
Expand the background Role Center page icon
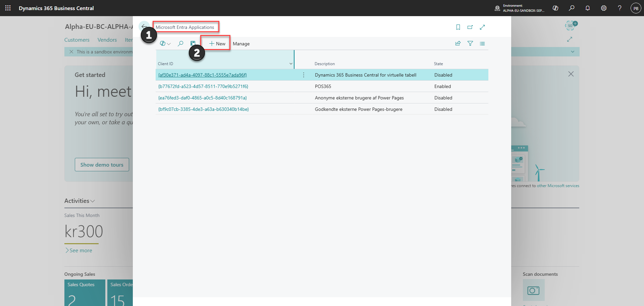570,39
